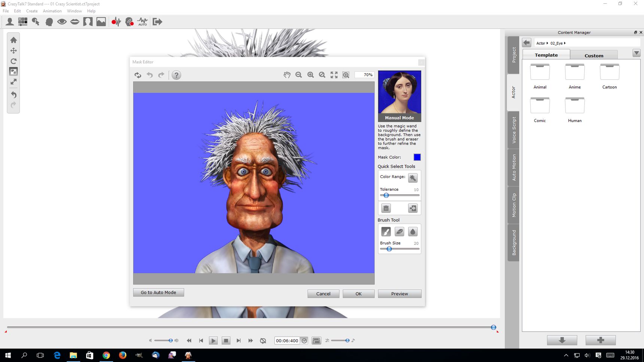Click the fit-to-window four-arrows icon in Mask Editor
Viewport: 644px width, 362px height.
[334, 75]
